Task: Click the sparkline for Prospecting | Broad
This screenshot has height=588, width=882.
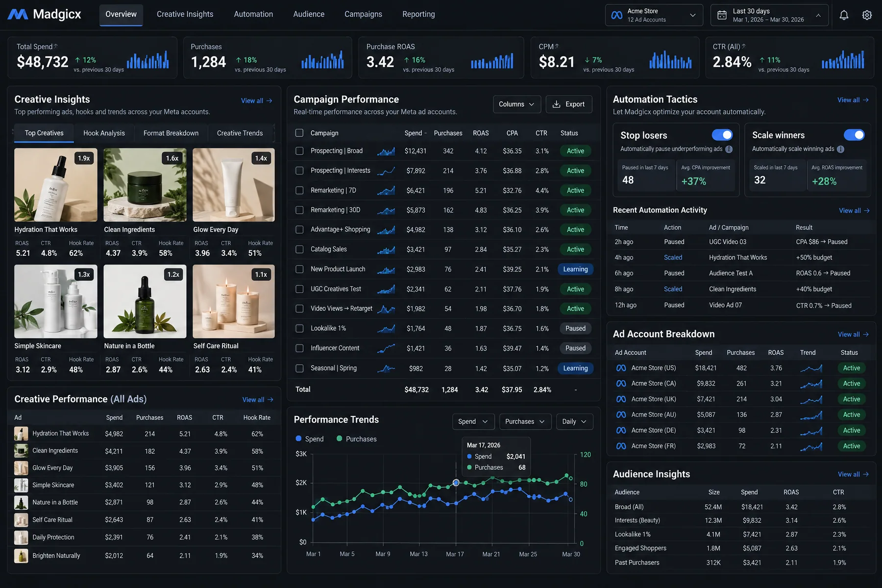Action: (386, 151)
